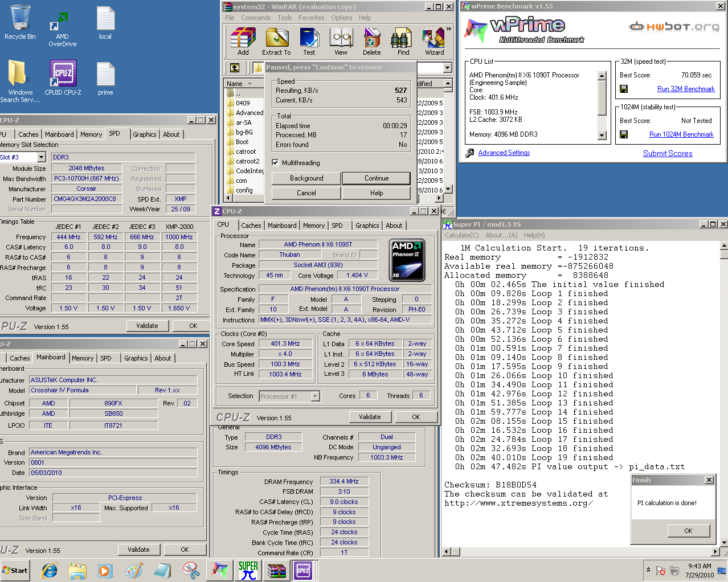This screenshot has height=582, width=728.
Task: Open Super PI Calculate(C) menu
Action: [x=461, y=235]
